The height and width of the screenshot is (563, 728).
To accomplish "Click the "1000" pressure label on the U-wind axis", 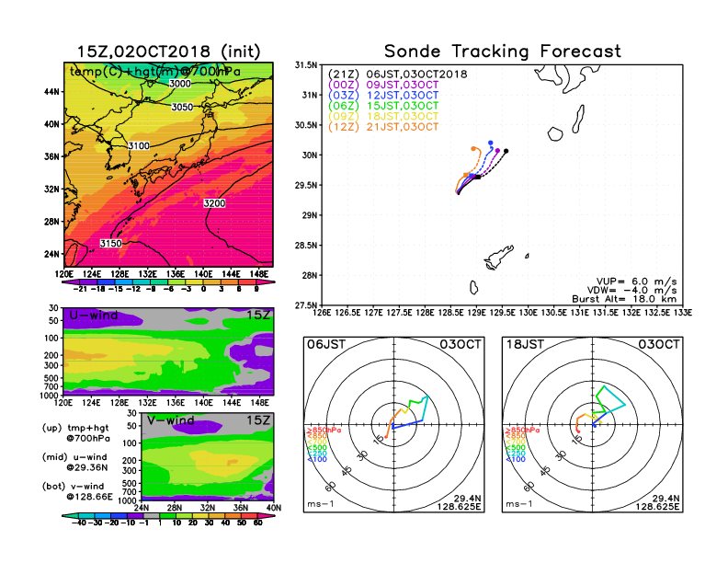I will point(51,396).
